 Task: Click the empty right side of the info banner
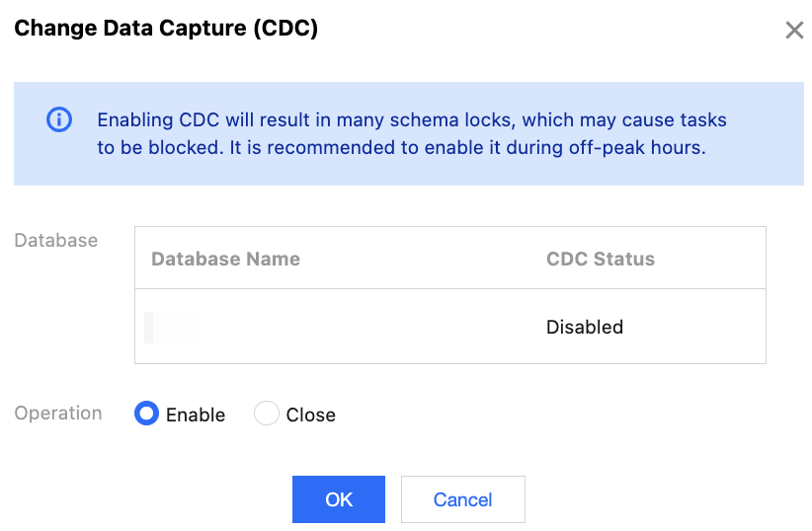766,134
